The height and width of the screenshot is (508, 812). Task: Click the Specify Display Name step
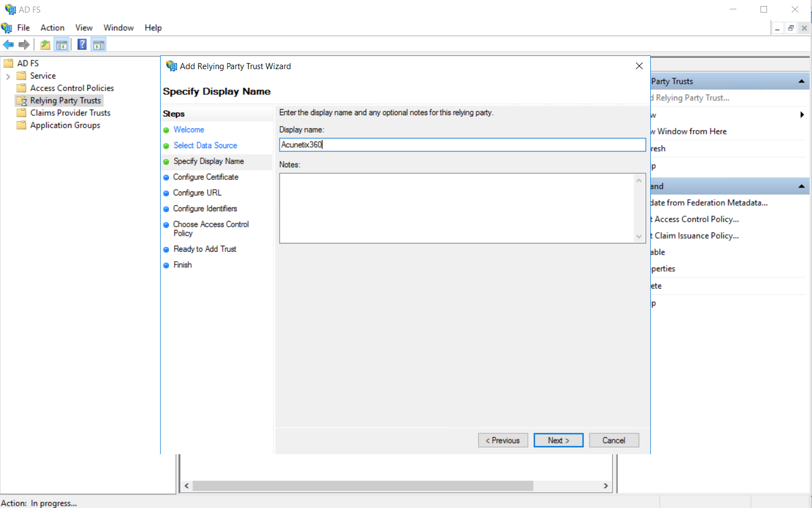(x=208, y=161)
